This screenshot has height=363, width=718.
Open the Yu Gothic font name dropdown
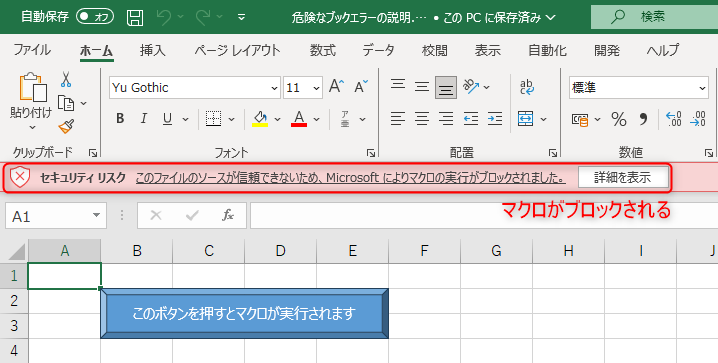[274, 88]
